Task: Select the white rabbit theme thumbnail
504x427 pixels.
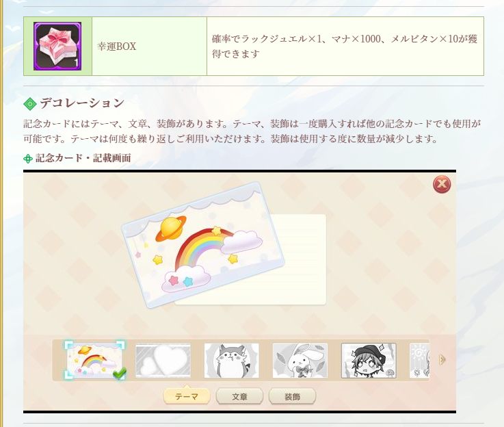Action: [300, 361]
